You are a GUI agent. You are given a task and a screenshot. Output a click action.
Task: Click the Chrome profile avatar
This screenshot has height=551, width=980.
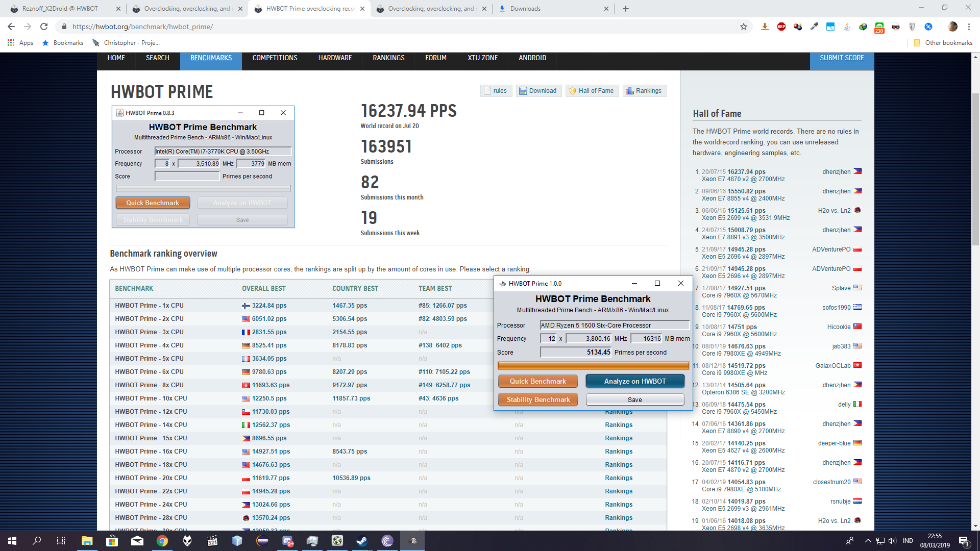click(952, 27)
